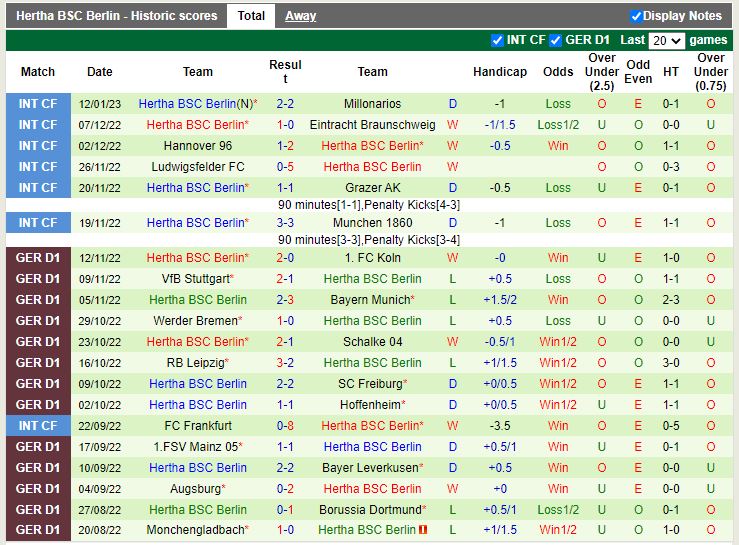
Task: Uncheck the GER D1 filter checkbox
Action: (556, 40)
